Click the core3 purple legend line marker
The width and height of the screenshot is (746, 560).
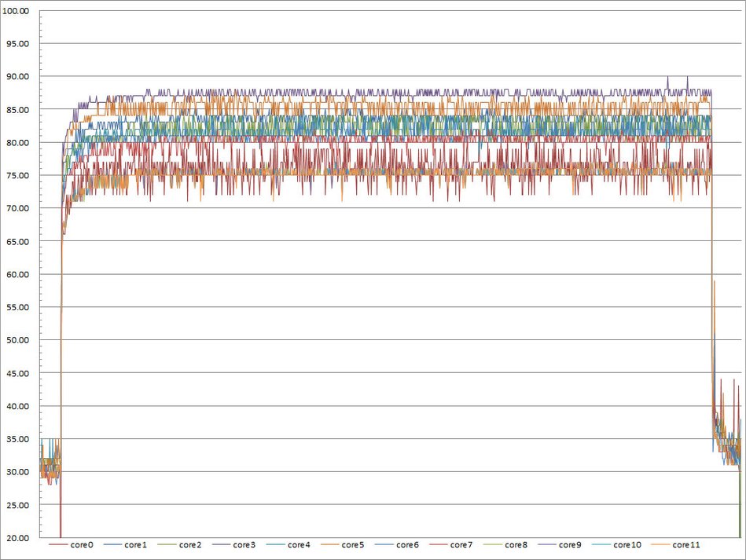pos(221,545)
